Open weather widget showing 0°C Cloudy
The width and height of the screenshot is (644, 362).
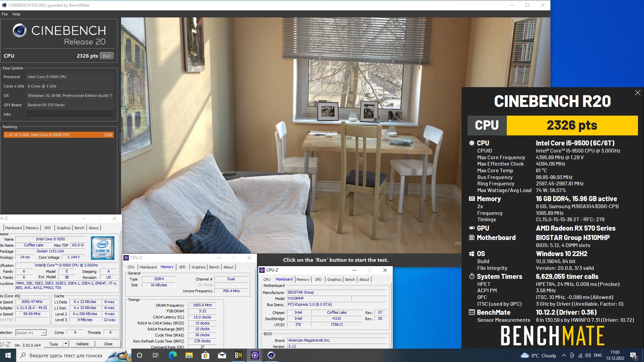pos(538,356)
